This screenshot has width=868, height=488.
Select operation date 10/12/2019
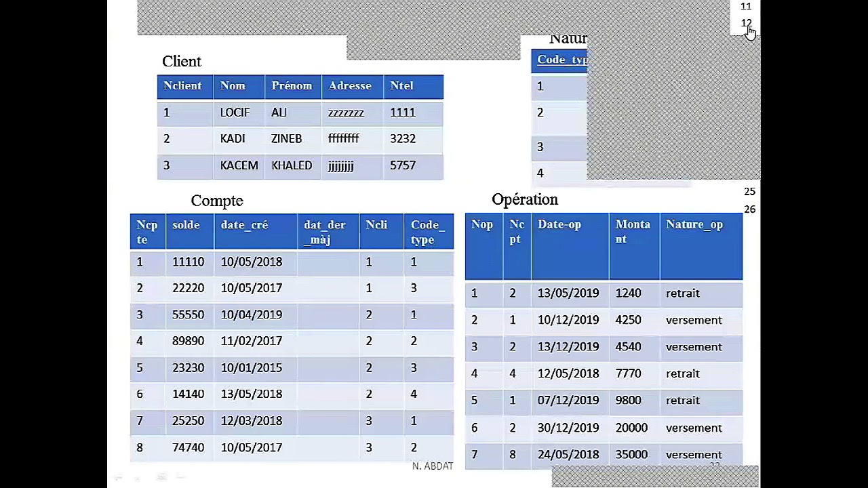(568, 320)
